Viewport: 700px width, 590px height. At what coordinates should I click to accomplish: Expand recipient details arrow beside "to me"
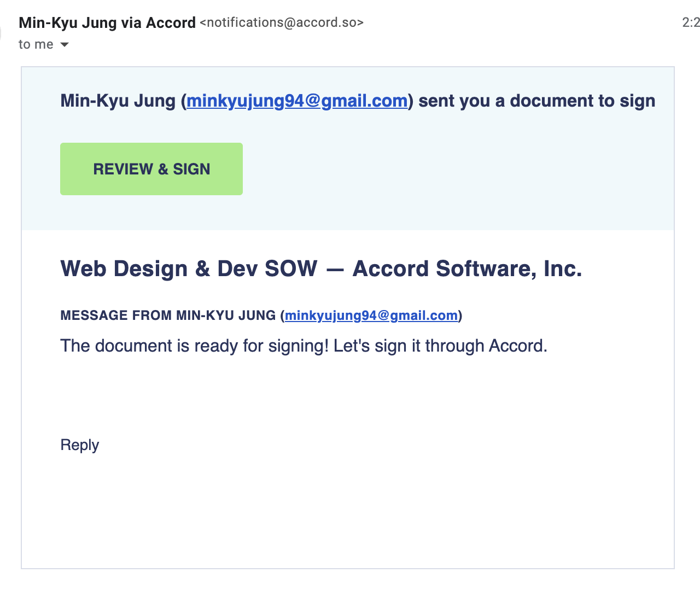tap(65, 45)
